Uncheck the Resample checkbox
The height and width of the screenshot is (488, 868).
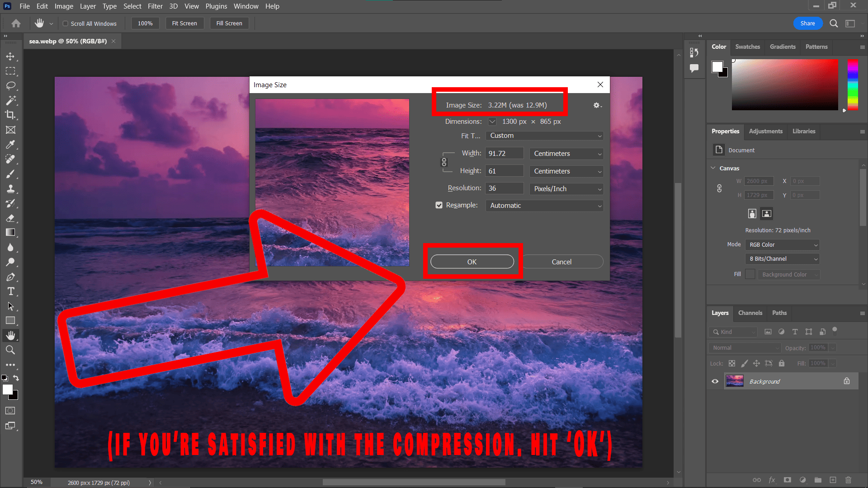pos(439,205)
